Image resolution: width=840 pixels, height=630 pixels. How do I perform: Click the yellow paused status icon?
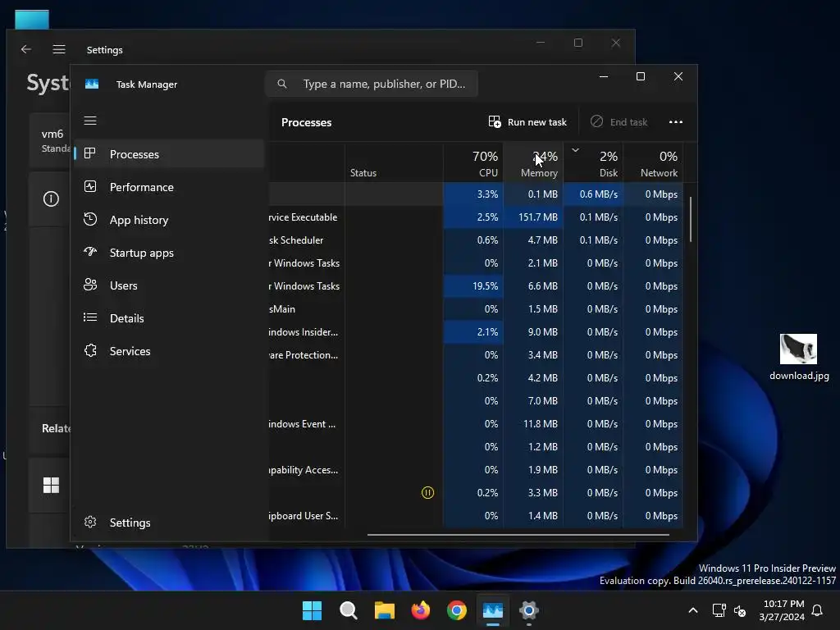point(427,492)
